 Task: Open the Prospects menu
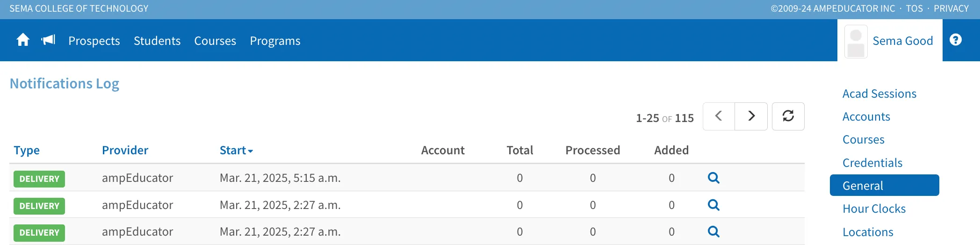click(94, 41)
